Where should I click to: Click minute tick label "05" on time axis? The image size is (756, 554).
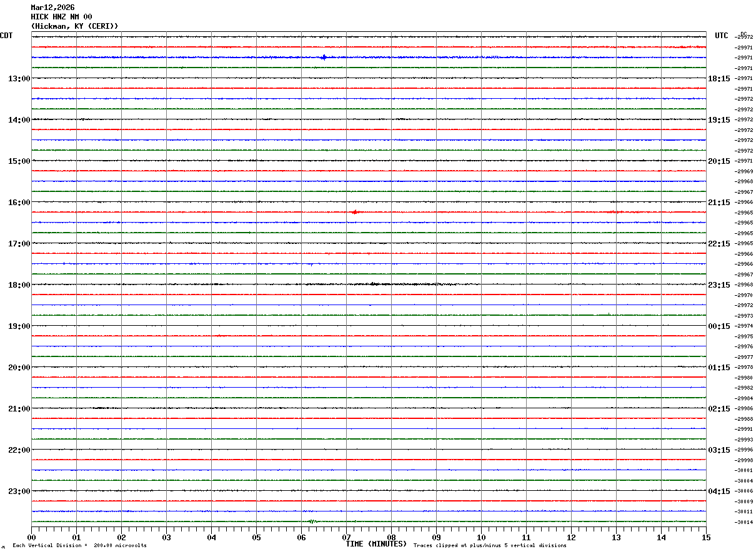click(x=256, y=537)
